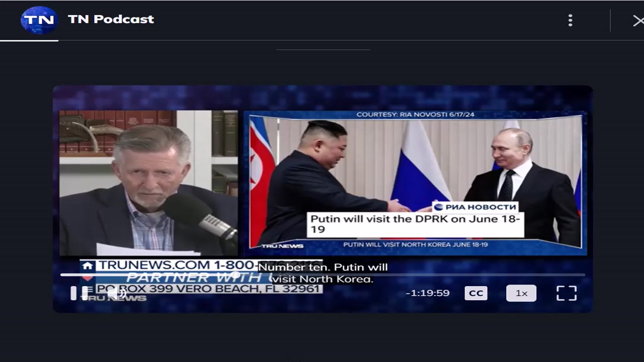The height and width of the screenshot is (362, 644).
Task: Click the progress bar scrubber handle
Action: pyautogui.click(x=235, y=275)
